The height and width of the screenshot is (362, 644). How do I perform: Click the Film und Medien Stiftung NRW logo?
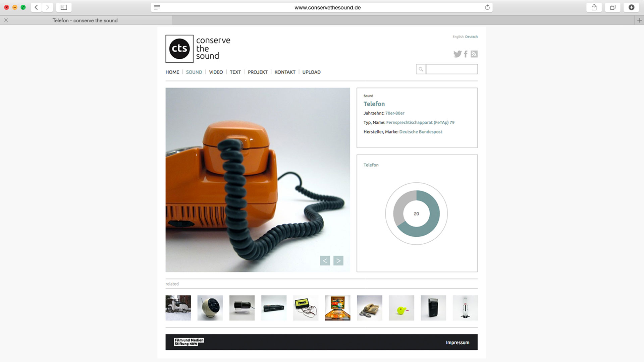[189, 342]
